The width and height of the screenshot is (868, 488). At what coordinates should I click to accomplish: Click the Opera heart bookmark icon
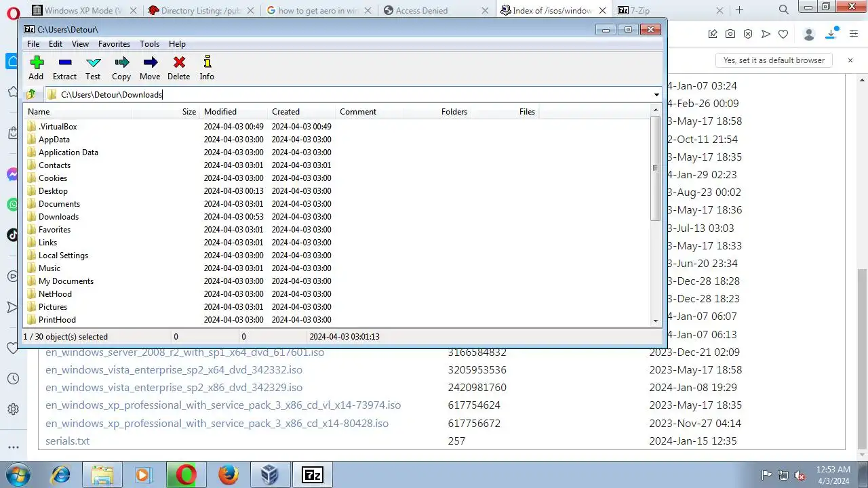tap(783, 34)
